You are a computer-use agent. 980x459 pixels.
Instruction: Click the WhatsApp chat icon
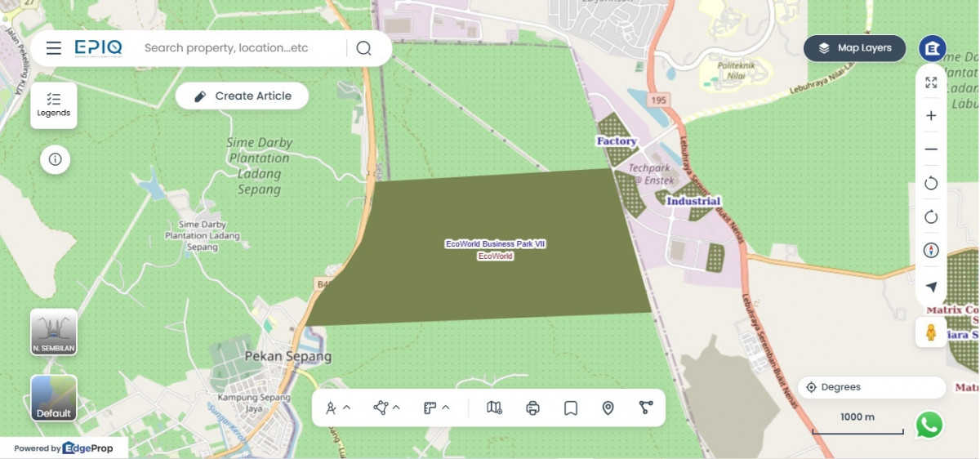coord(929,425)
